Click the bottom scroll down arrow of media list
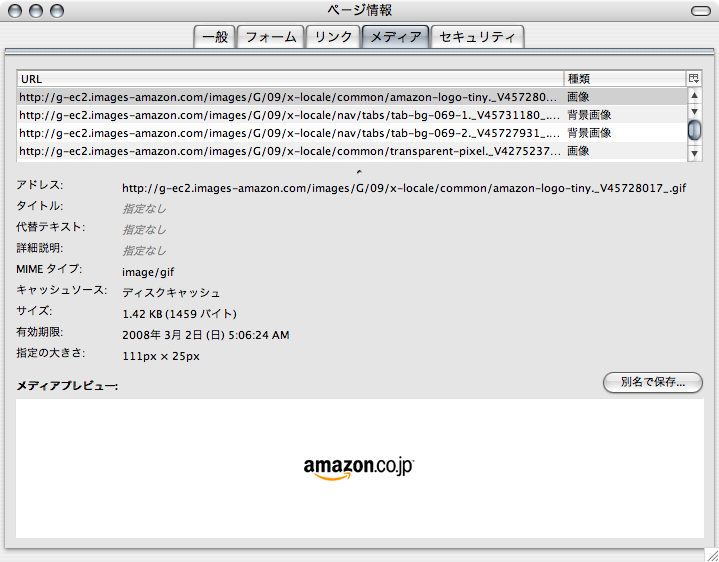Viewport: 719px width, 562px height. pos(695,154)
